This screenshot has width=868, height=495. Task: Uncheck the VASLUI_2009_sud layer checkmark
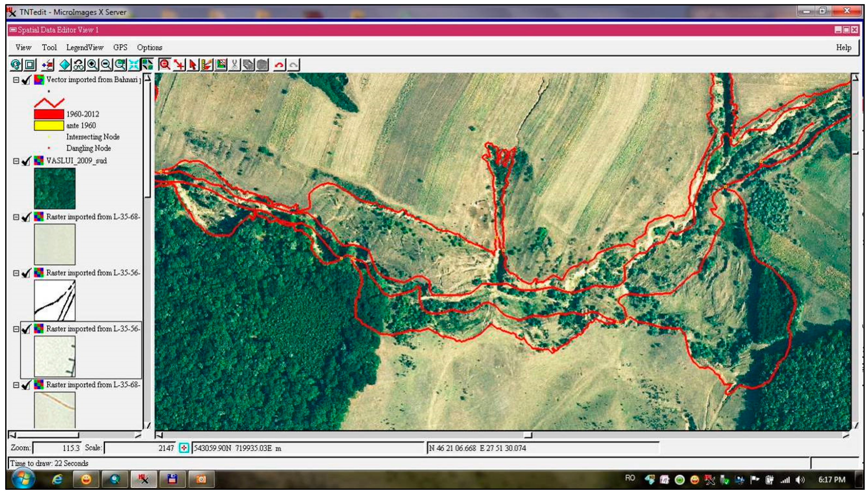(x=26, y=161)
